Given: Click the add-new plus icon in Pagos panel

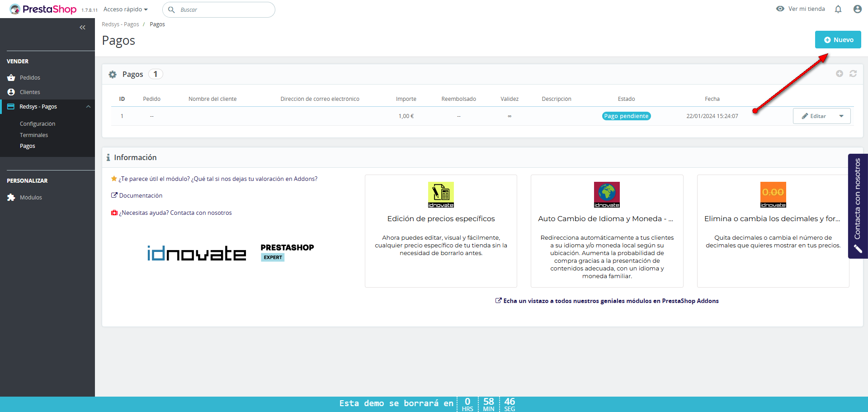Looking at the screenshot, I should [x=840, y=74].
